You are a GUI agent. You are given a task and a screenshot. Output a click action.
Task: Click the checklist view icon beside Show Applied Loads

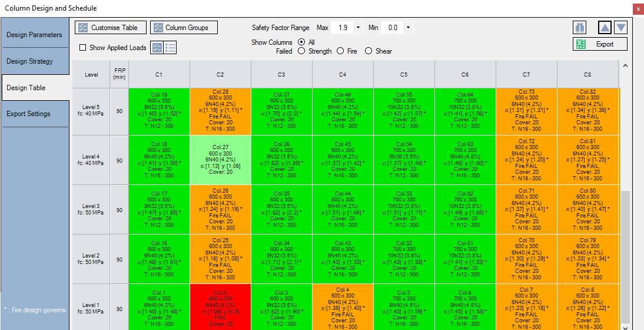tap(157, 48)
